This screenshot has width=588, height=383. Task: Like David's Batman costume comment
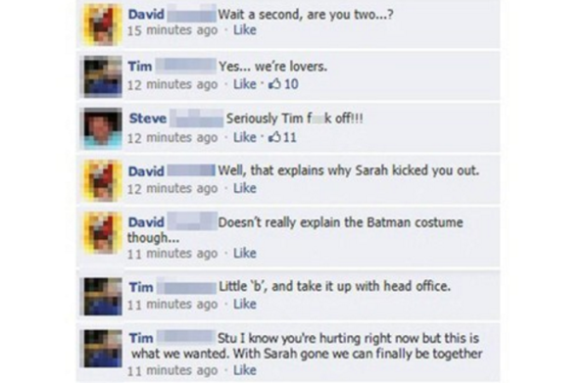pos(245,254)
